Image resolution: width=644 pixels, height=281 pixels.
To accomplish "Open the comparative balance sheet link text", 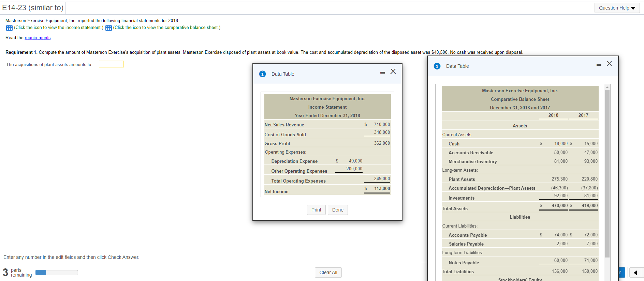I will (167, 28).
